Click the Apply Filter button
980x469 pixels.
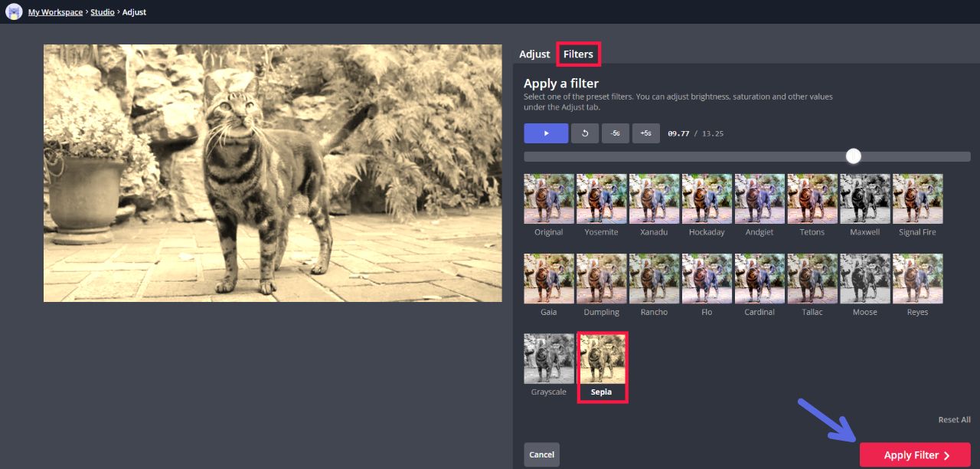pos(915,455)
